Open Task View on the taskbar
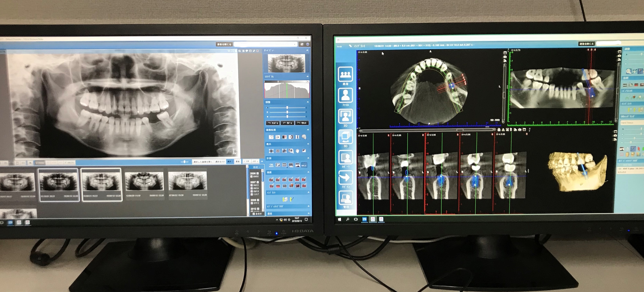This screenshot has height=292, width=644. pyautogui.click(x=356, y=219)
